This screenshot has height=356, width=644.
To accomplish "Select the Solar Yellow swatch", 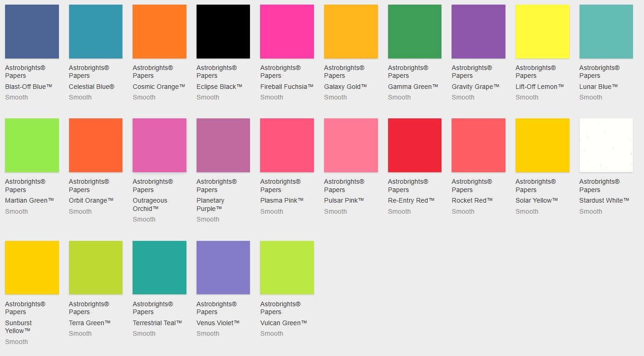I will click(x=542, y=145).
